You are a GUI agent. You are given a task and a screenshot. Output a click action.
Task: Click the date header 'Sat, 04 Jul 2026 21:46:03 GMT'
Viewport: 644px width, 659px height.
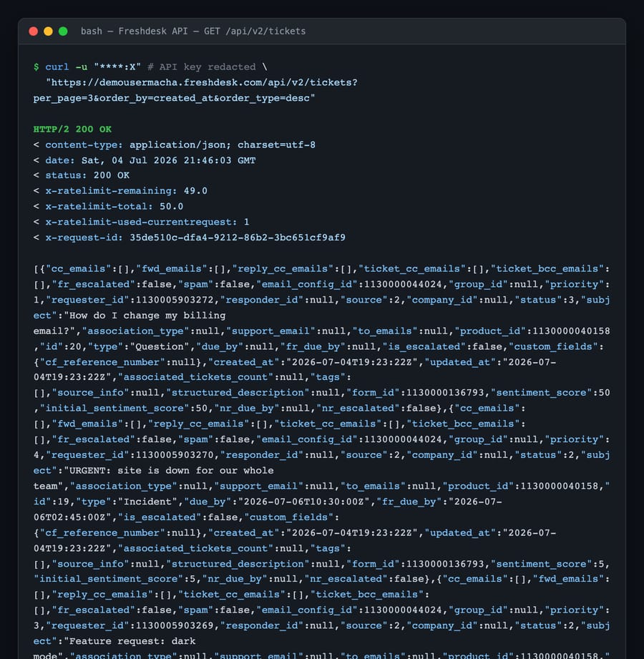coord(168,160)
